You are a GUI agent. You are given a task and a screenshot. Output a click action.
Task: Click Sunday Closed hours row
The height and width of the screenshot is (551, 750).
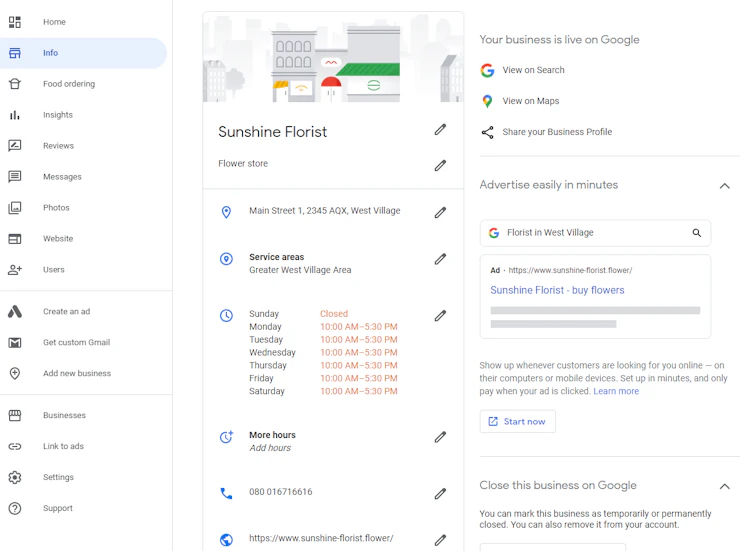298,314
